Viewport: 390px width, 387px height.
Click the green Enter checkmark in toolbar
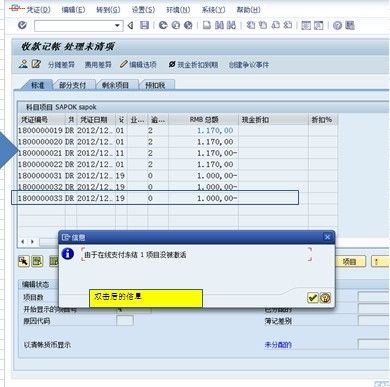[x=22, y=25]
